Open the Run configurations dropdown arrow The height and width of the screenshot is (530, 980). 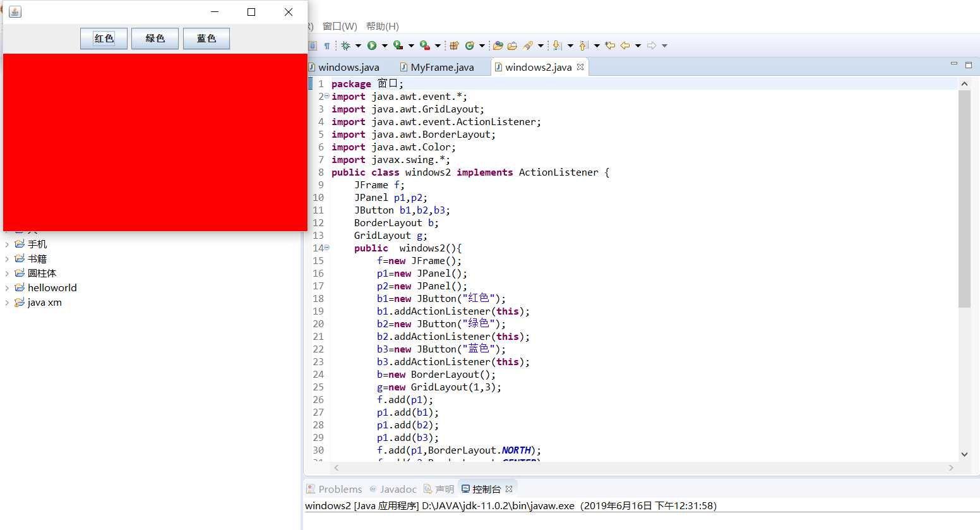(385, 45)
